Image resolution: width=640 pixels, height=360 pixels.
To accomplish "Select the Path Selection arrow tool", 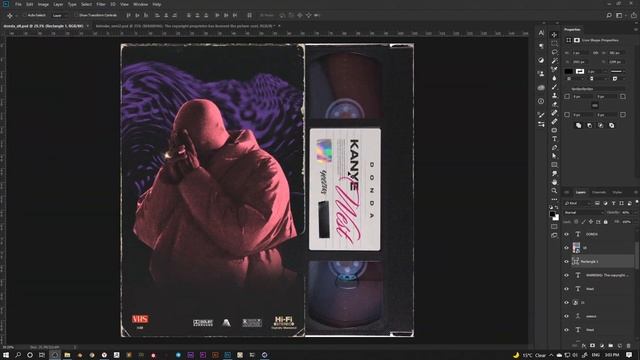I will click(554, 156).
